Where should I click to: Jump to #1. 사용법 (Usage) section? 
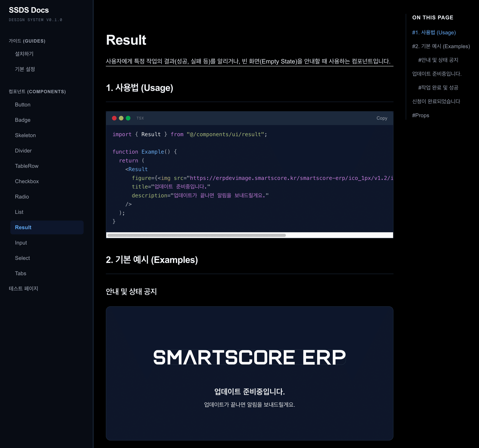434,33
